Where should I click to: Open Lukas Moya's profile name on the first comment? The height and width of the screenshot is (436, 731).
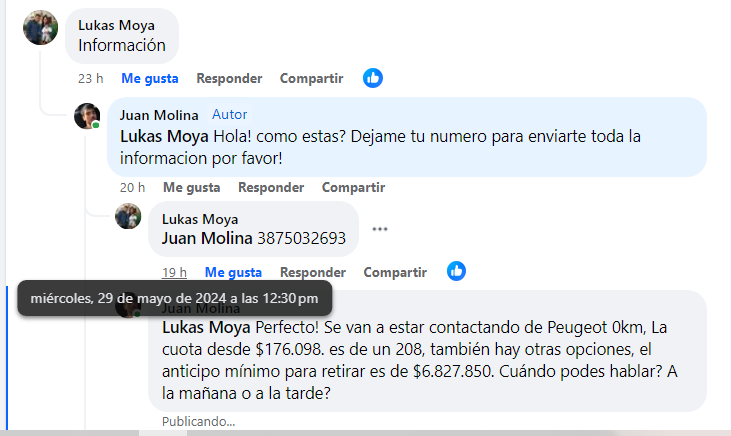pos(115,24)
